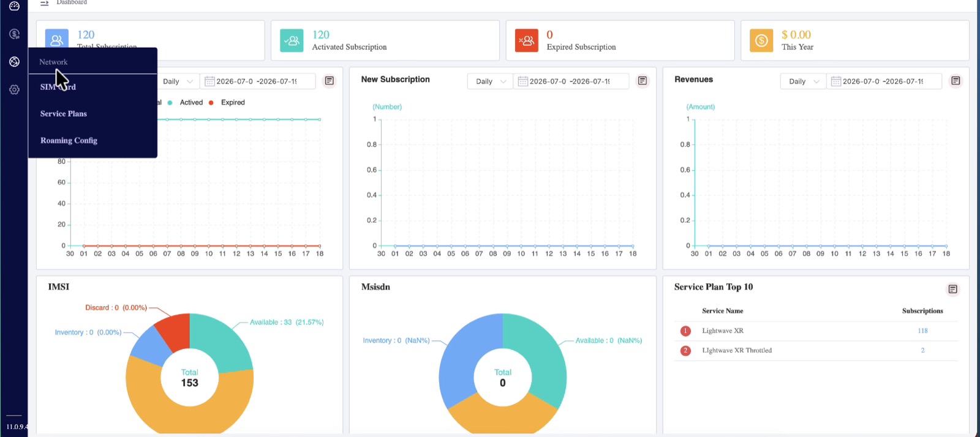Screen dimensions: 980x437
Task: Open the data view icon in New Subscription panel
Action: [x=643, y=81]
